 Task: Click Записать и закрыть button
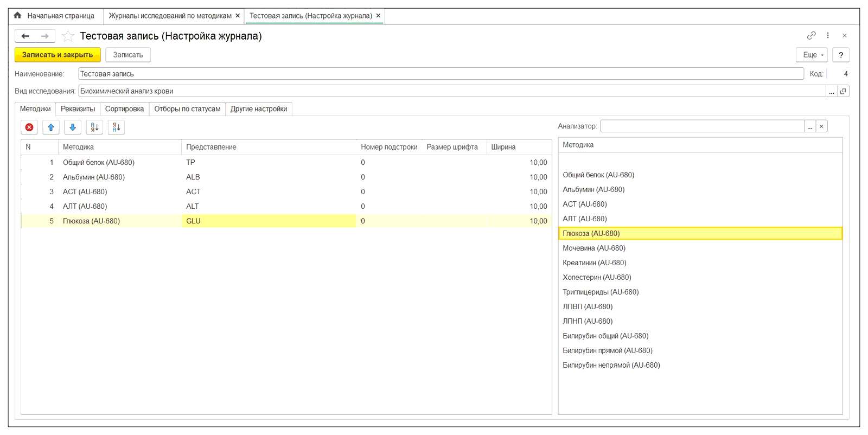click(58, 55)
